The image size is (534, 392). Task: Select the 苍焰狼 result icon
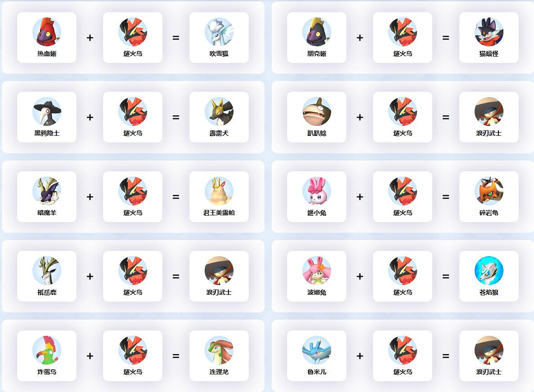[489, 271]
